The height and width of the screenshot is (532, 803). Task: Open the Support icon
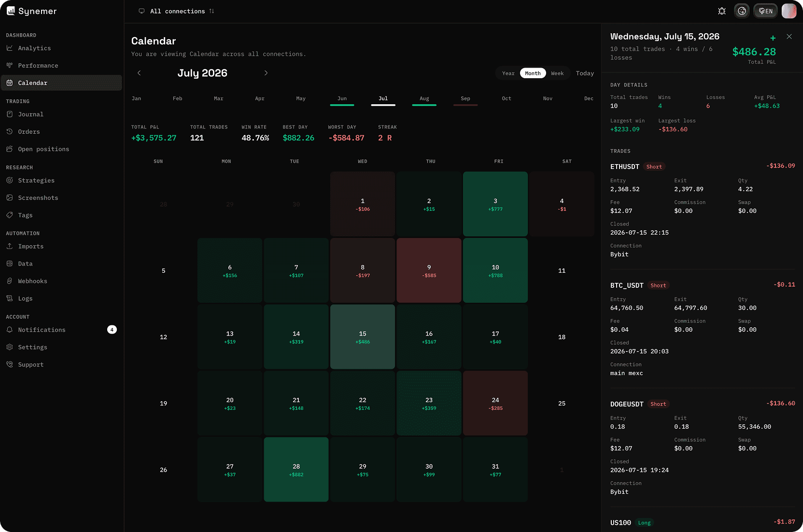[10, 364]
